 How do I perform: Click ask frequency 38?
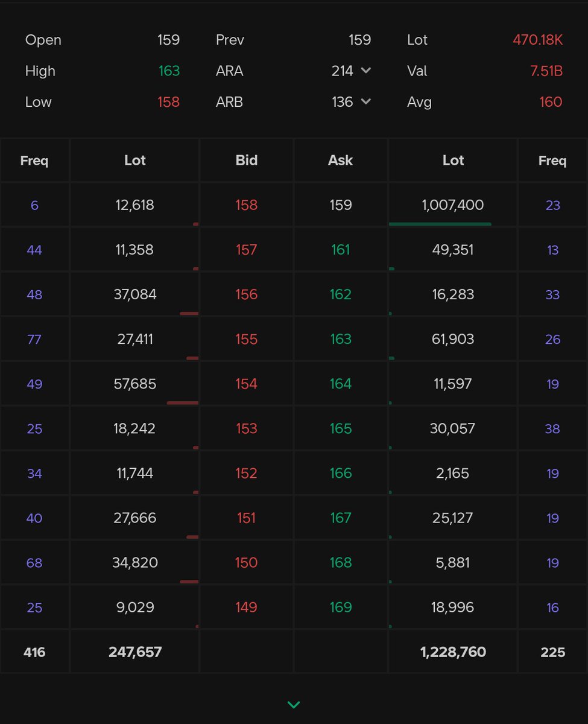[553, 428]
